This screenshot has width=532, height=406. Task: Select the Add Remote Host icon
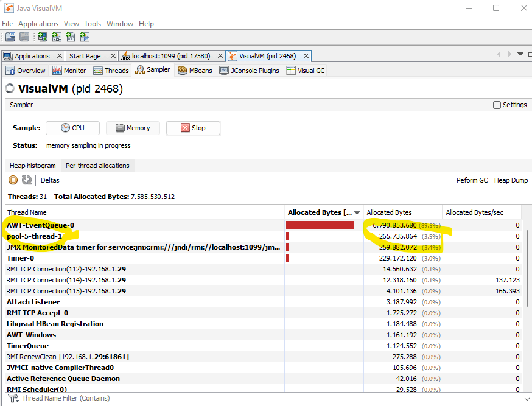(42, 37)
